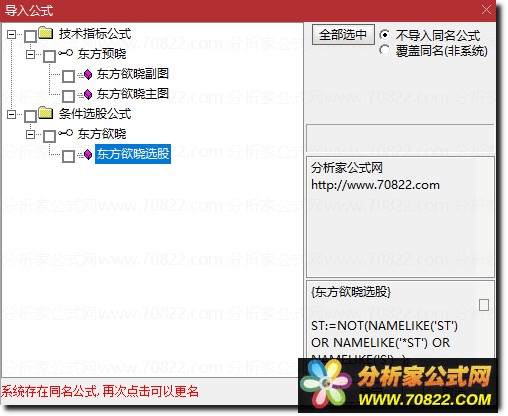Check the box for 技术指标公式
This screenshot has height=416, width=508.
point(30,36)
